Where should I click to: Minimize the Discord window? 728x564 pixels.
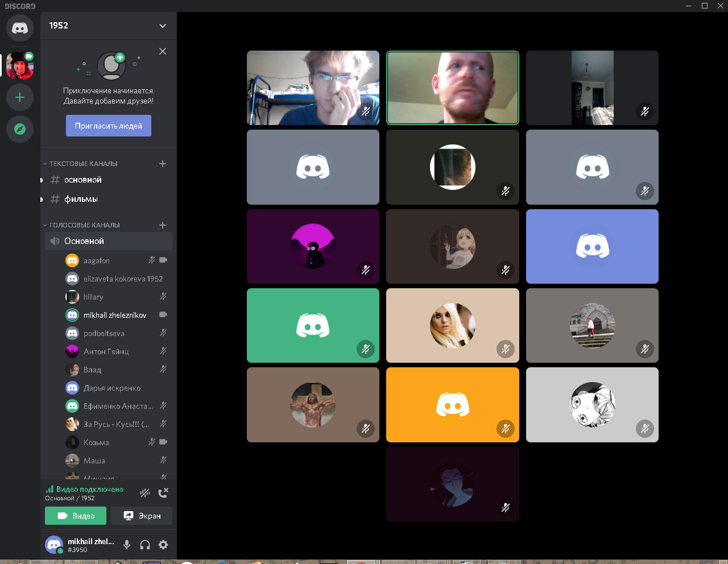pos(689,6)
